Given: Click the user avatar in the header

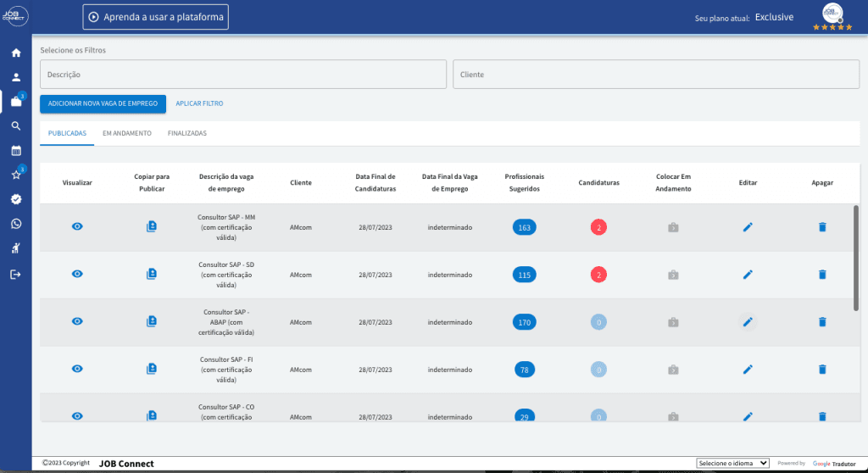Looking at the screenshot, I should coord(832,13).
